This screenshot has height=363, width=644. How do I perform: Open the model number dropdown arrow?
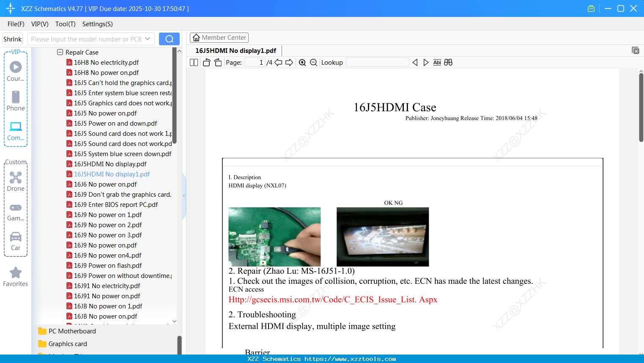(148, 39)
